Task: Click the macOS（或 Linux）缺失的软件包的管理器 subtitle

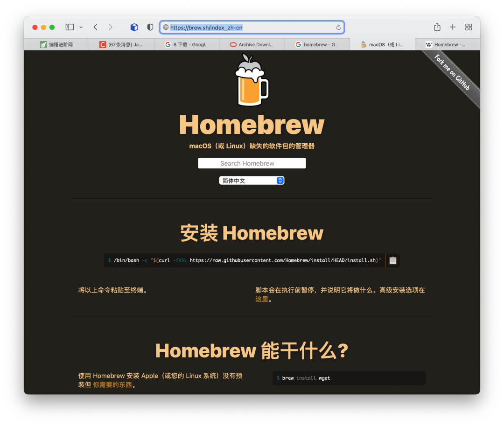Action: pyautogui.click(x=252, y=146)
